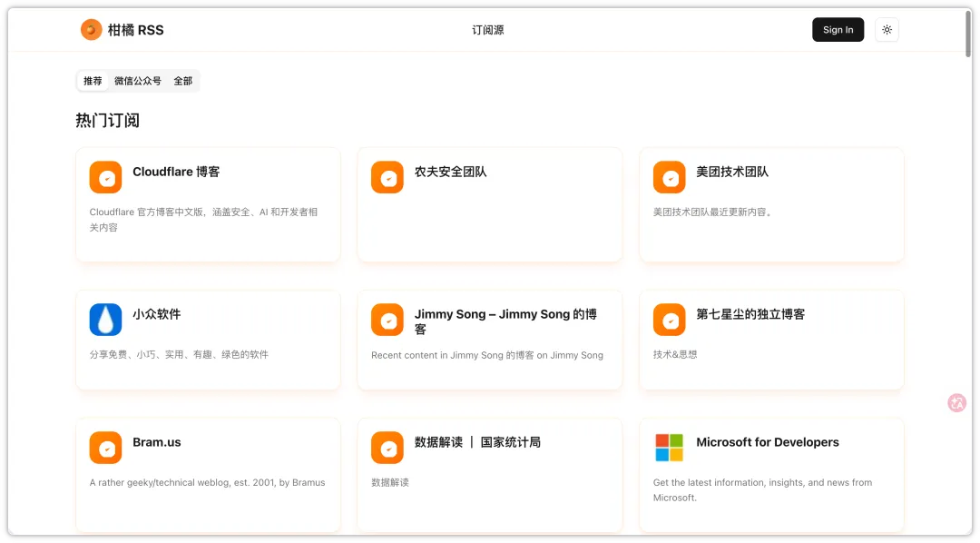Screen dimensions: 980x543
Task: Click the 农夫安全团队 feed icon
Action: pos(387,177)
